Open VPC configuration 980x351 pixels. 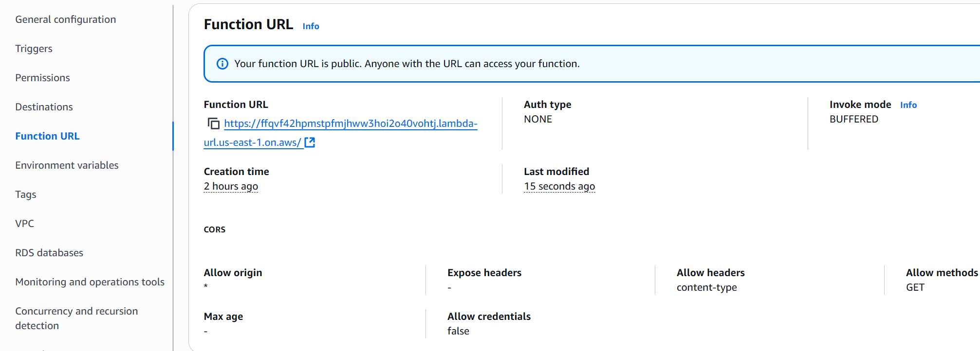click(x=24, y=224)
